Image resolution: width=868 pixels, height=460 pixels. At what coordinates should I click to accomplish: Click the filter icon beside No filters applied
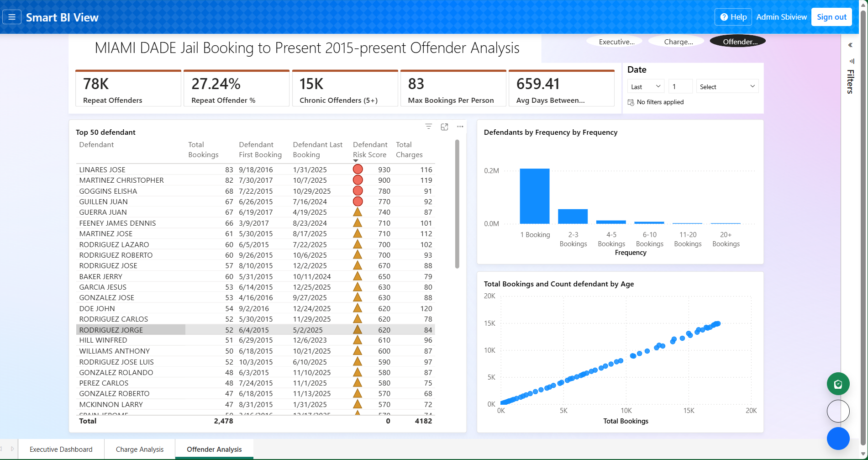click(x=631, y=102)
